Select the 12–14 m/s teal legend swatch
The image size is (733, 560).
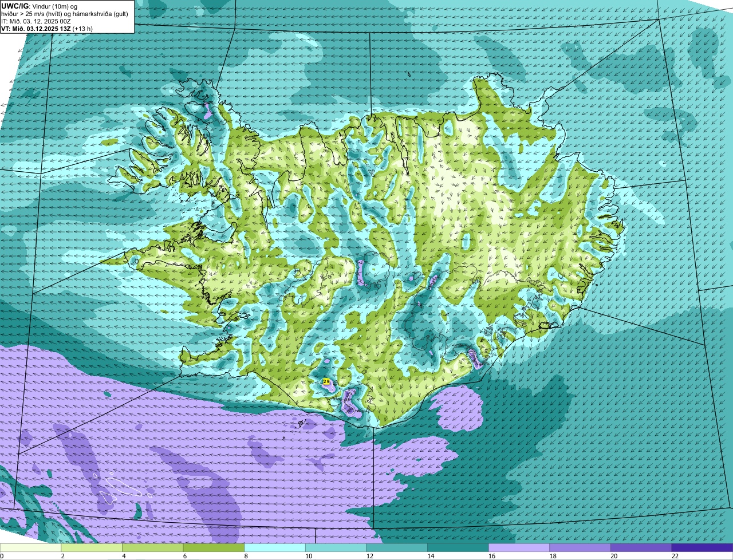click(x=397, y=547)
